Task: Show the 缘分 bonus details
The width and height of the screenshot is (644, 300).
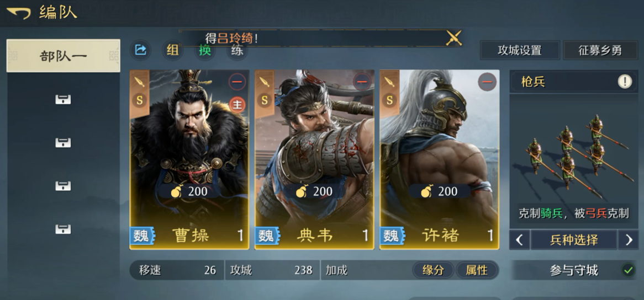Action: (x=433, y=270)
